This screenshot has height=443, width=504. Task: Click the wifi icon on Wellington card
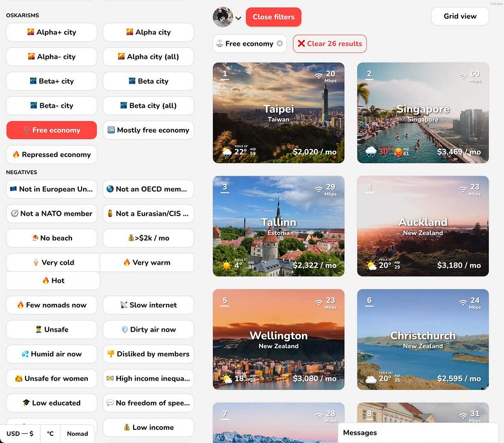319,302
